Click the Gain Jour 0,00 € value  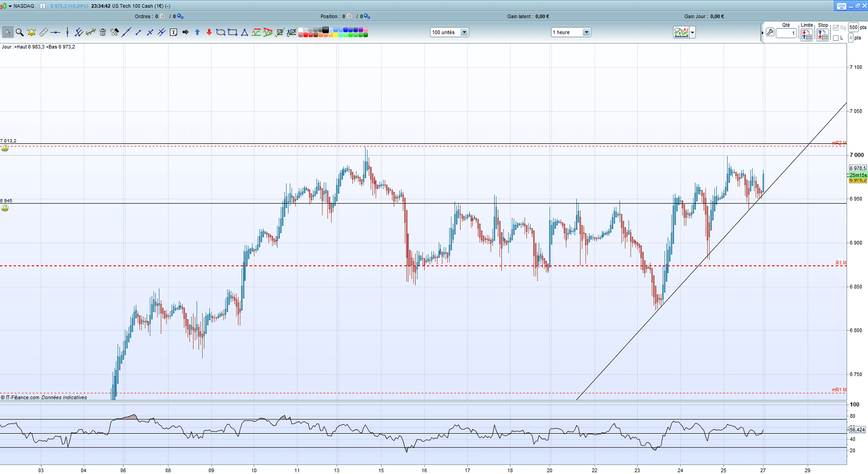coord(717,16)
